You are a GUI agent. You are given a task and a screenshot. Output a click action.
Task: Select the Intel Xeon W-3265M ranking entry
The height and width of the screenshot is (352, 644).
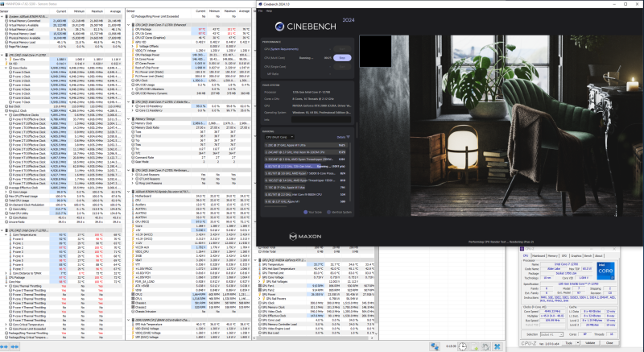click(307, 152)
